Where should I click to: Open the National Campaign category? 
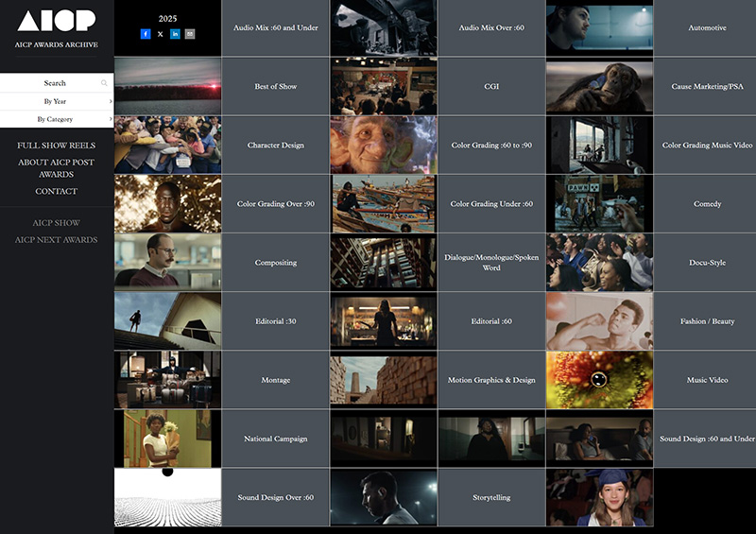276,439
